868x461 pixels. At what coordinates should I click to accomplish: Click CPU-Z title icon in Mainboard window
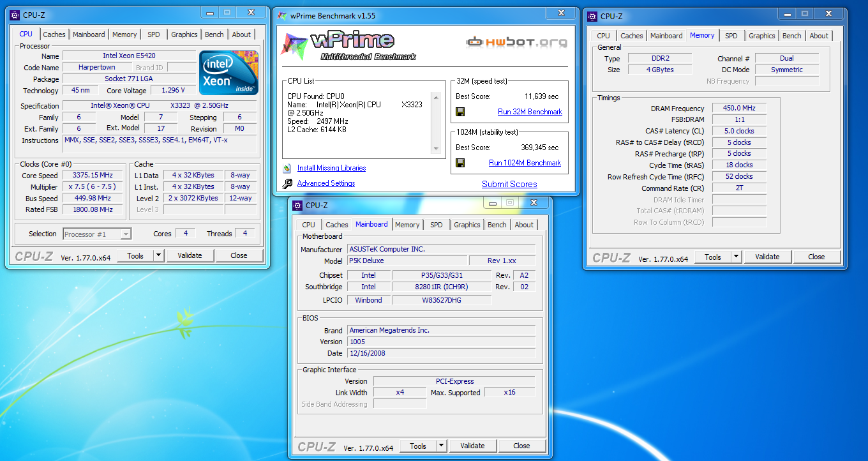point(297,205)
